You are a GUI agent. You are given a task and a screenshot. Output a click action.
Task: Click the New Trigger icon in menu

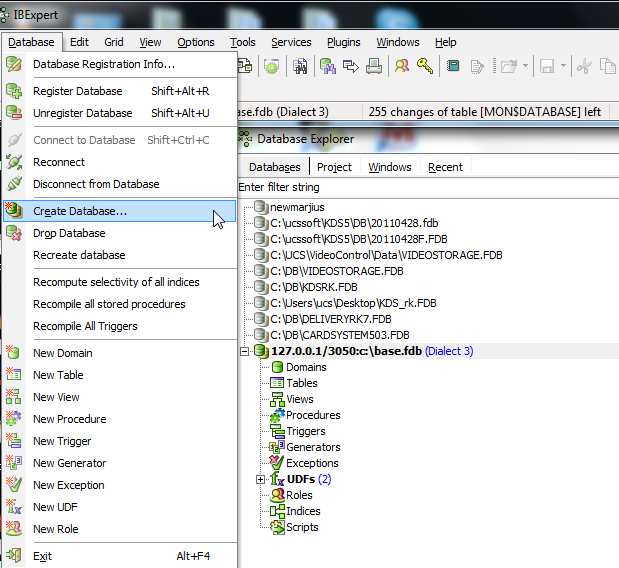(13, 441)
